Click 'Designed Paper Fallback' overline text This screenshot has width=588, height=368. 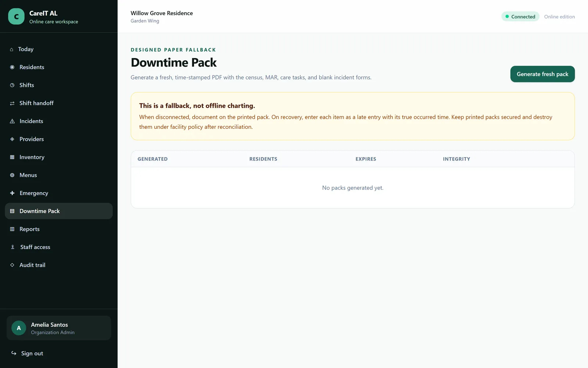(173, 50)
